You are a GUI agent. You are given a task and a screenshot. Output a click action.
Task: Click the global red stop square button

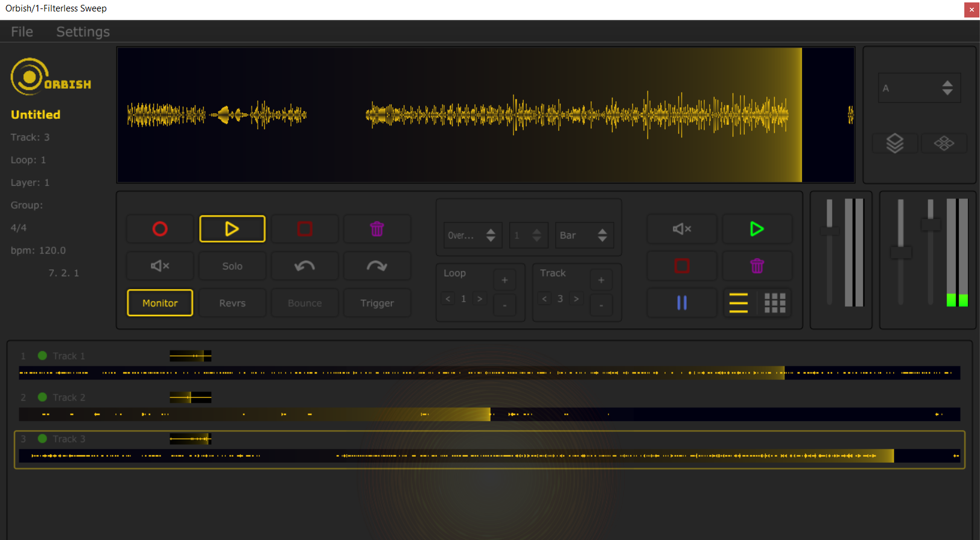pyautogui.click(x=682, y=266)
